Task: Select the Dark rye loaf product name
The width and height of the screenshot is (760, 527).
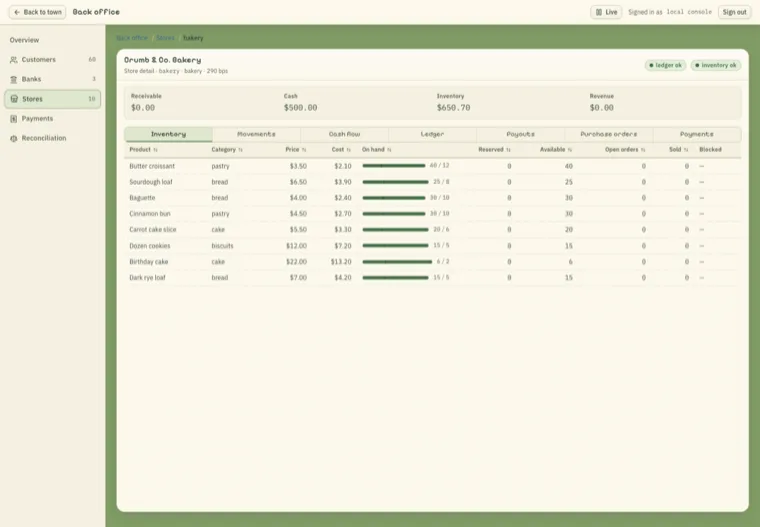Action: [x=147, y=278]
